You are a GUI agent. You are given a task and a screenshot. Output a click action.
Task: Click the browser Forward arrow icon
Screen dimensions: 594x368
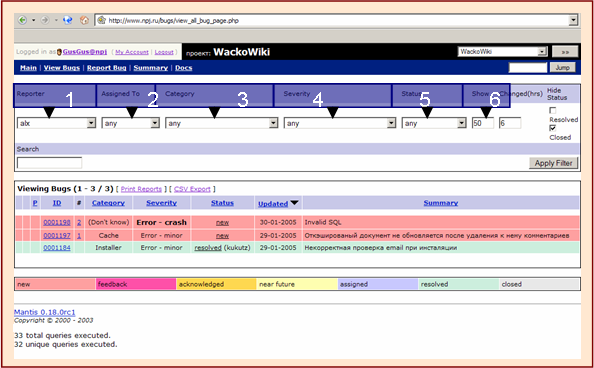45,20
